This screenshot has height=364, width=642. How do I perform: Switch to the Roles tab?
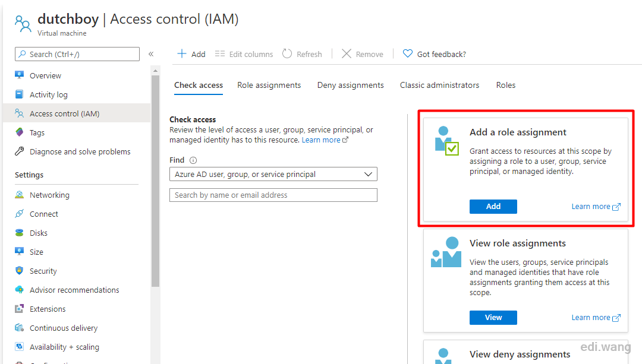[506, 85]
